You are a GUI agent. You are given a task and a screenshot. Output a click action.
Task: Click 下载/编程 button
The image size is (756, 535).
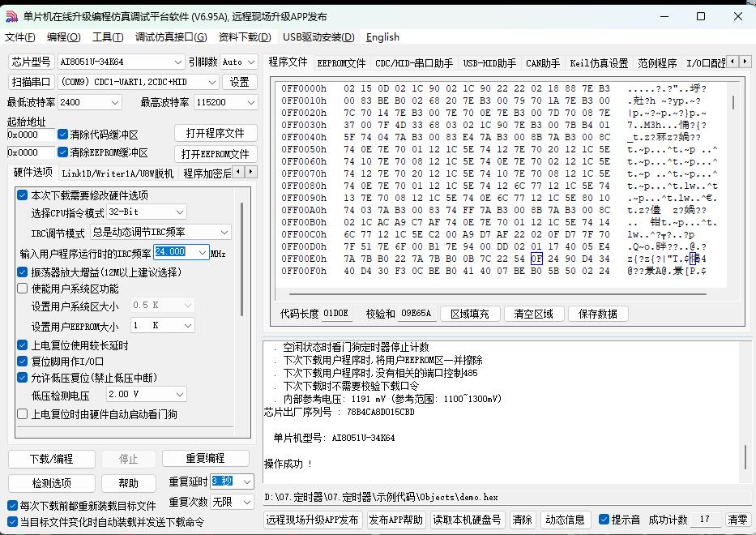(52, 459)
